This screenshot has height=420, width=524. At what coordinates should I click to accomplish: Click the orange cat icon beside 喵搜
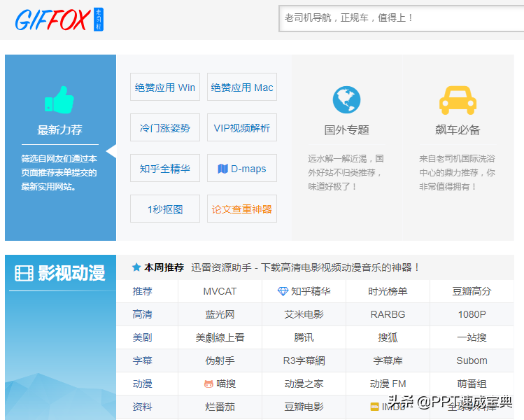point(208,384)
